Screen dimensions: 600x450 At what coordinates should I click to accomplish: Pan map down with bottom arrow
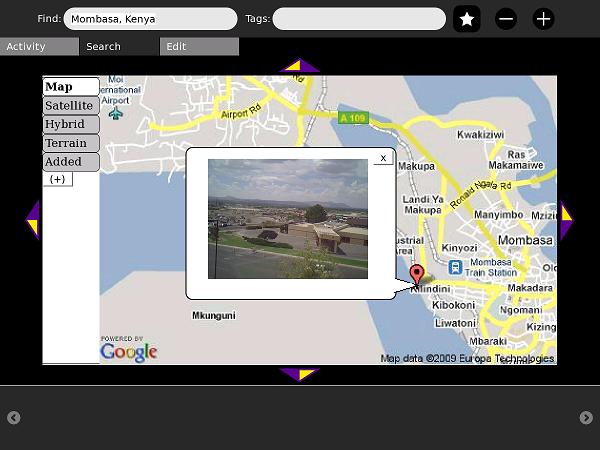click(299, 374)
